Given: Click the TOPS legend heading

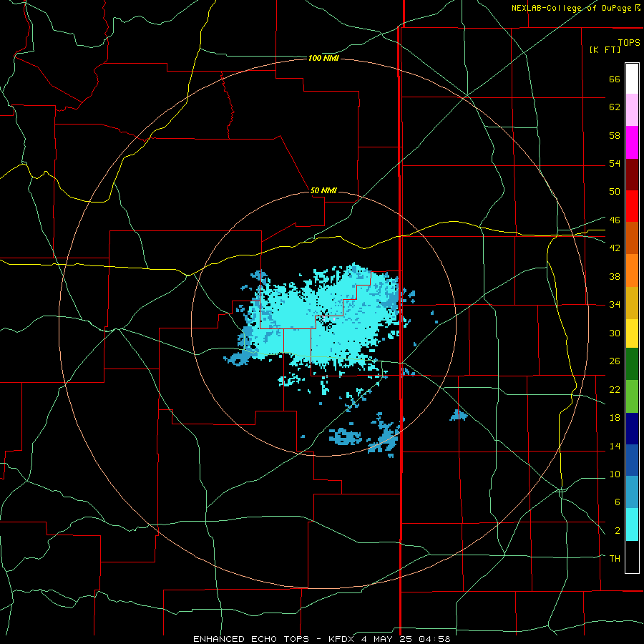Looking at the screenshot, I should (629, 42).
